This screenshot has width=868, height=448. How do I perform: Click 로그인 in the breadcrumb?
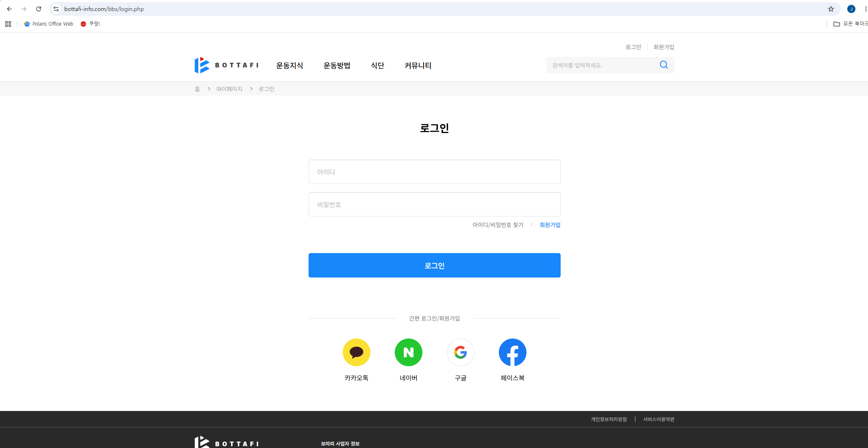point(266,89)
